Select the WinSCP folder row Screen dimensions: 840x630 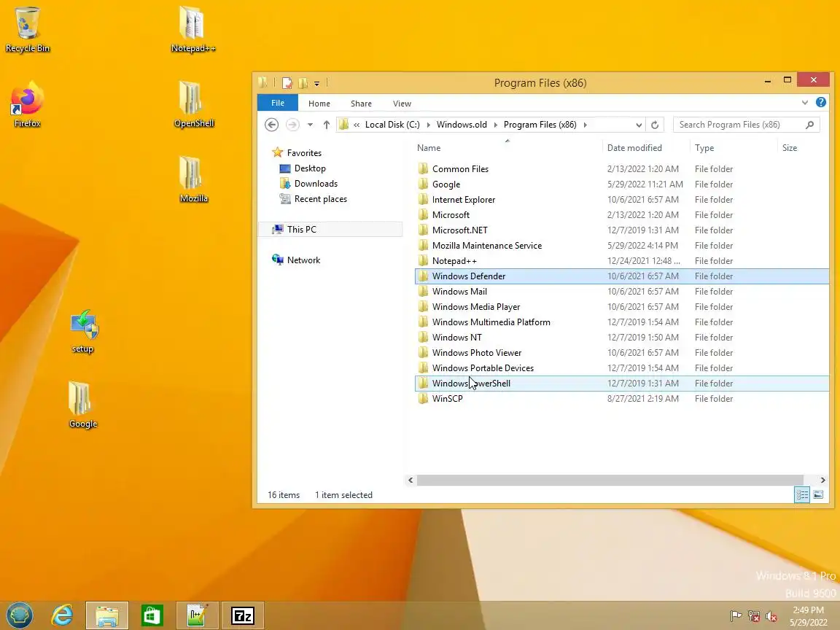(621, 399)
